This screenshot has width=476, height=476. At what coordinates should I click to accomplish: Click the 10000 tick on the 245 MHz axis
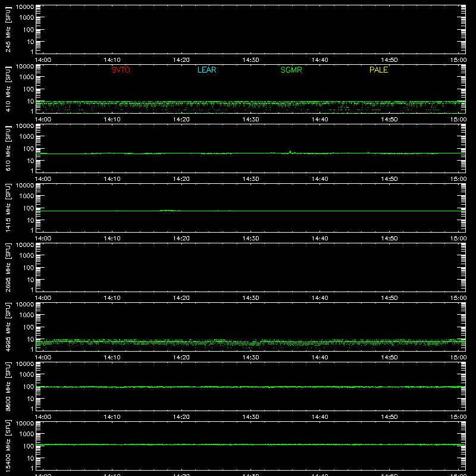[x=25, y=7]
